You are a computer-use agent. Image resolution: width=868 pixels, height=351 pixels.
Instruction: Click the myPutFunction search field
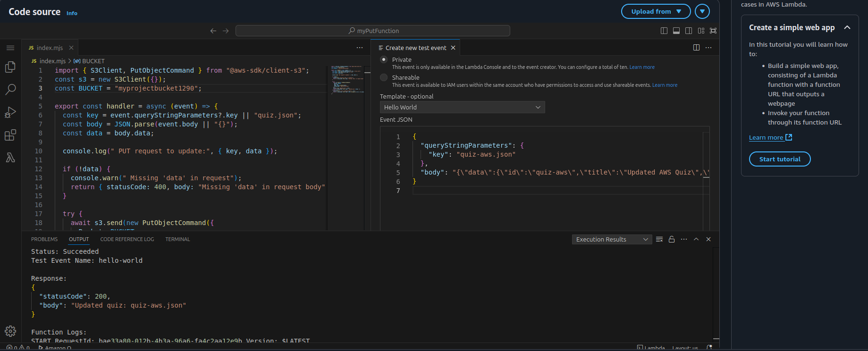point(372,31)
